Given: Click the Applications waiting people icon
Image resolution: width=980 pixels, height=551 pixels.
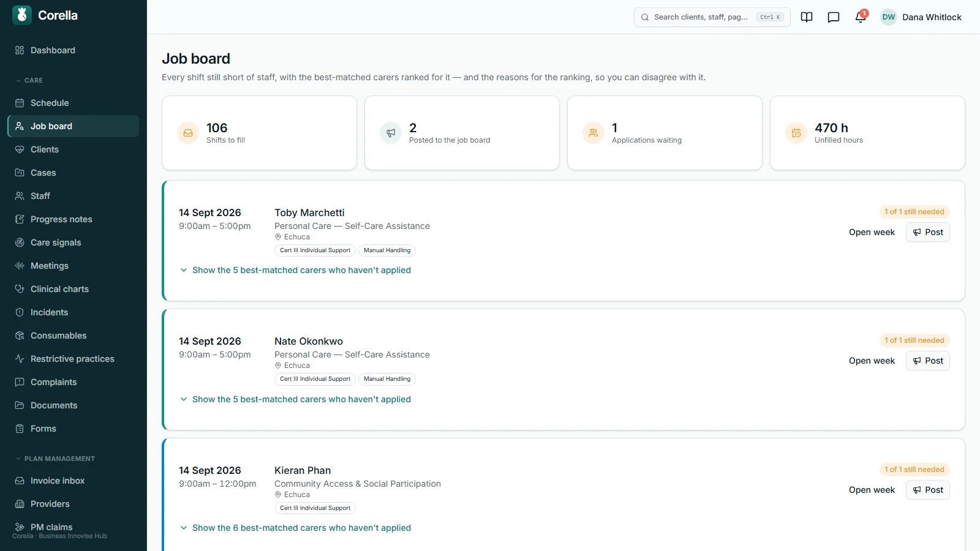Looking at the screenshot, I should tap(594, 133).
